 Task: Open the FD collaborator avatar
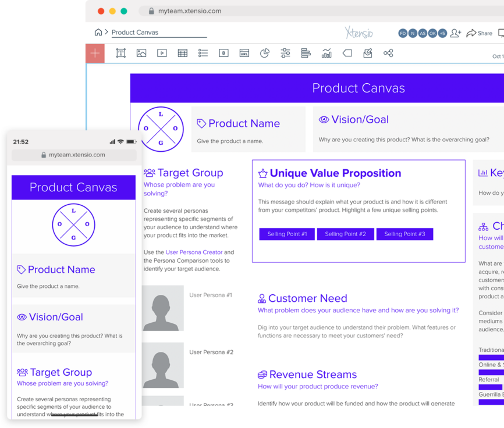click(402, 34)
